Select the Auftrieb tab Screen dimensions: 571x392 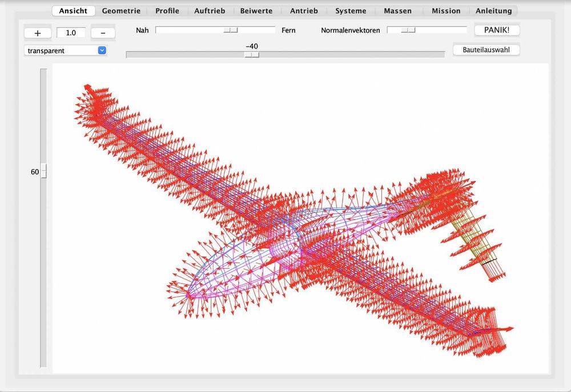pos(210,11)
